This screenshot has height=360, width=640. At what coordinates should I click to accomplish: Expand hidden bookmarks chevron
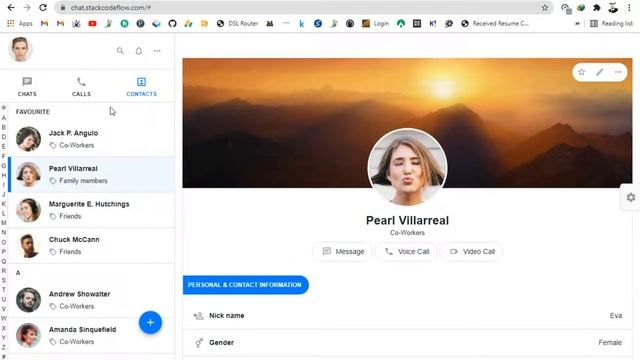click(577, 24)
